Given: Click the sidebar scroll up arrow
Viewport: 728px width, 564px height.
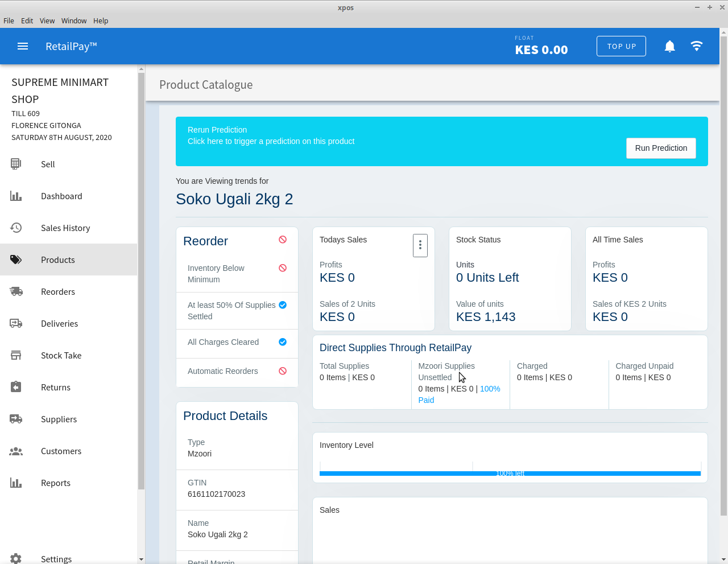Looking at the screenshot, I should pos(142,69).
